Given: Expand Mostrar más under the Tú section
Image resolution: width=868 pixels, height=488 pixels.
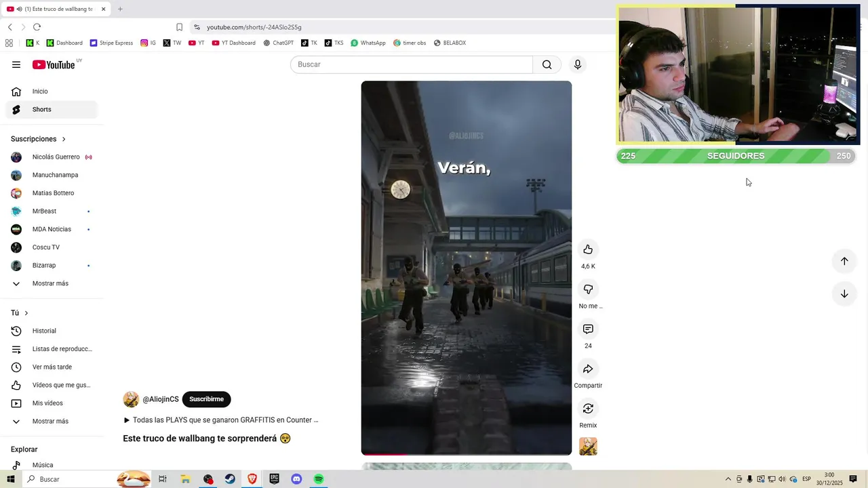Looking at the screenshot, I should click(52, 422).
